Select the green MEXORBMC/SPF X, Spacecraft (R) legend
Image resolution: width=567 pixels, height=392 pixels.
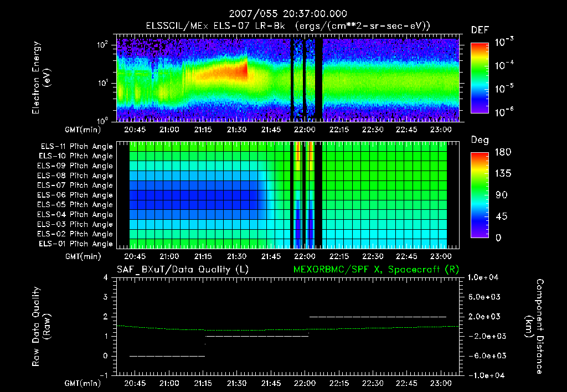(376, 270)
